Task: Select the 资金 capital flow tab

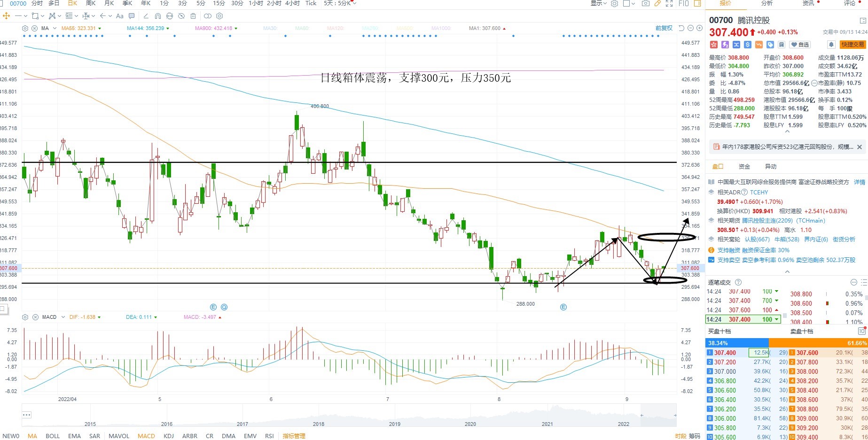Action: click(x=744, y=166)
